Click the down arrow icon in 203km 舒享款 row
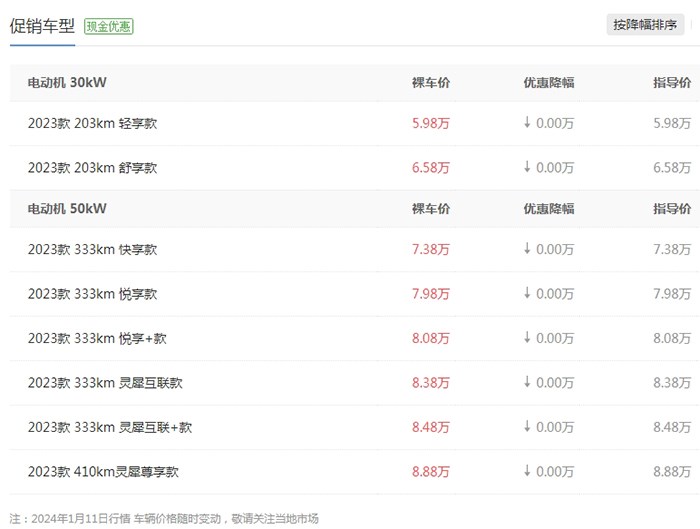The height and width of the screenshot is (529, 700). point(527,167)
